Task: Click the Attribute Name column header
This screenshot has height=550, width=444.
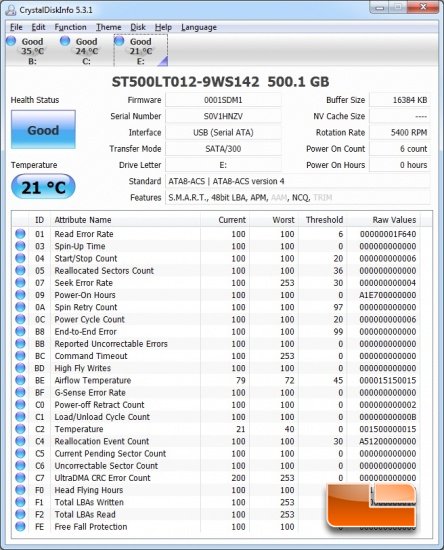Action: [126, 220]
